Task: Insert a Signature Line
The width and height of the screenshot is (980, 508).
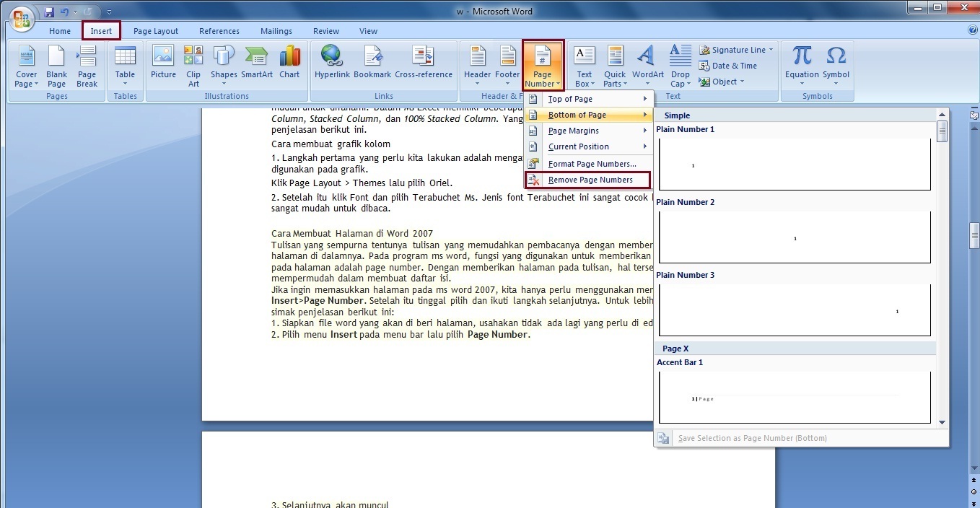Action: point(735,49)
